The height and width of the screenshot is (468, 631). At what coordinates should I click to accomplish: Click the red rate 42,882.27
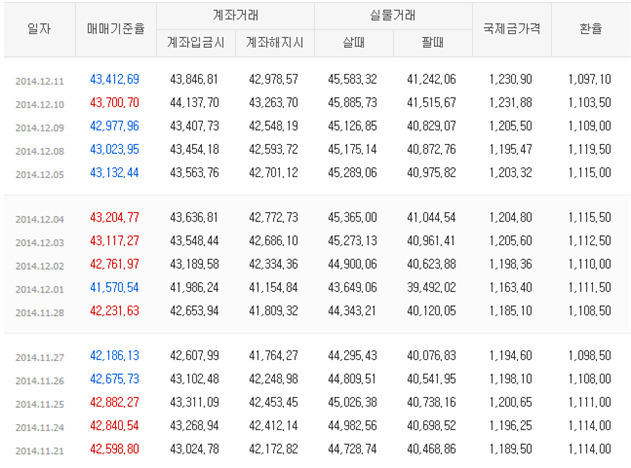click(115, 402)
